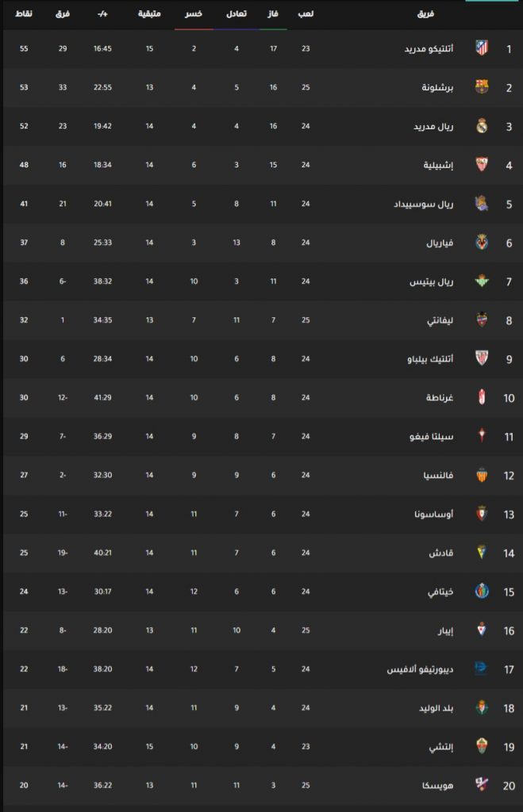Open the غرناطة team link
Image resolution: width=523 pixels, height=812 pixels.
click(440, 397)
